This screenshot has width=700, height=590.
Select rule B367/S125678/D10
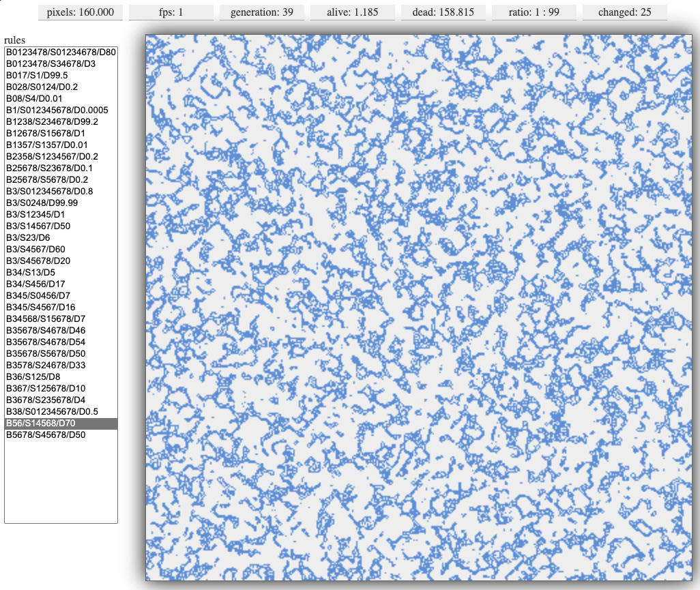click(x=61, y=389)
